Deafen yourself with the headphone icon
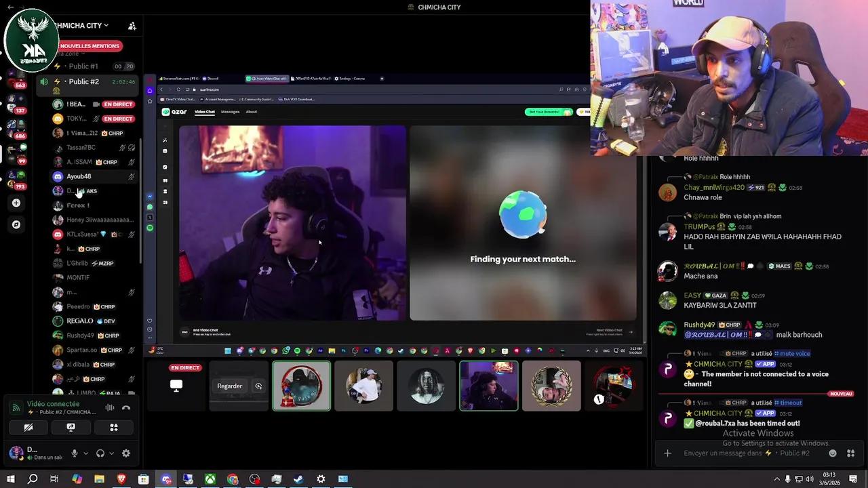 (100, 453)
